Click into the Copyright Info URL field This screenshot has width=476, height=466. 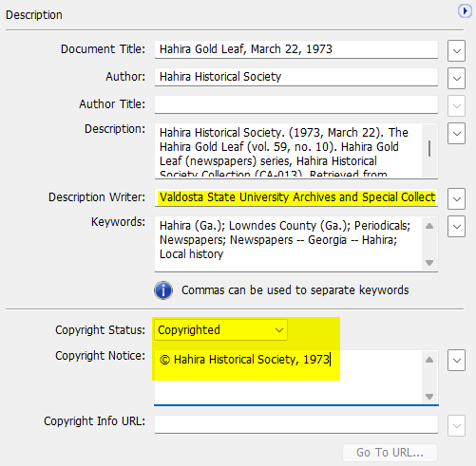click(296, 424)
